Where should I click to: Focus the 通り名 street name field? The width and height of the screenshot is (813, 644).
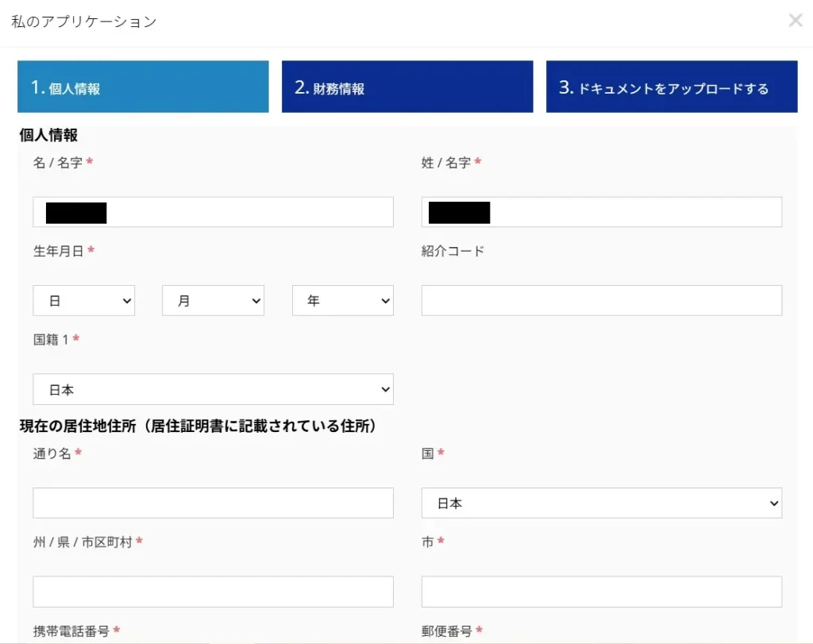(213, 503)
